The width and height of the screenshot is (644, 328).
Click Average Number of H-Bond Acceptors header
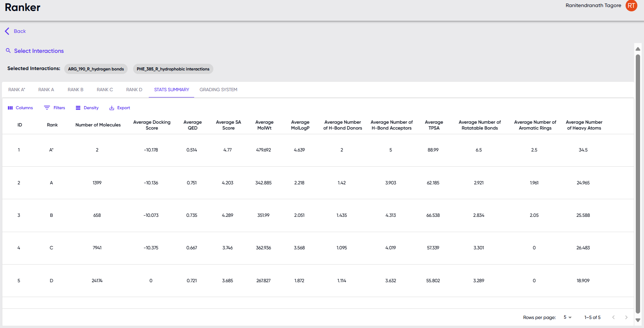click(x=391, y=125)
